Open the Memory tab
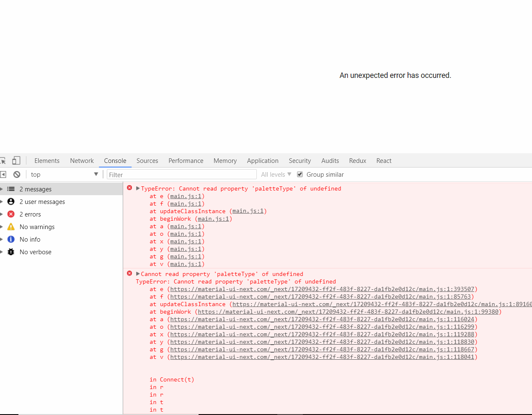Image resolution: width=532 pixels, height=415 pixels. [x=225, y=161]
